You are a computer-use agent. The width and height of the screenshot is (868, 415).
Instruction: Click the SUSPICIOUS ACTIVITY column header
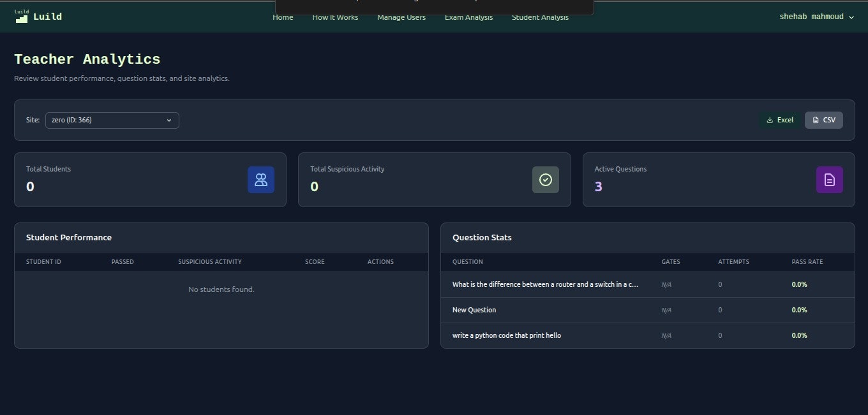point(210,262)
